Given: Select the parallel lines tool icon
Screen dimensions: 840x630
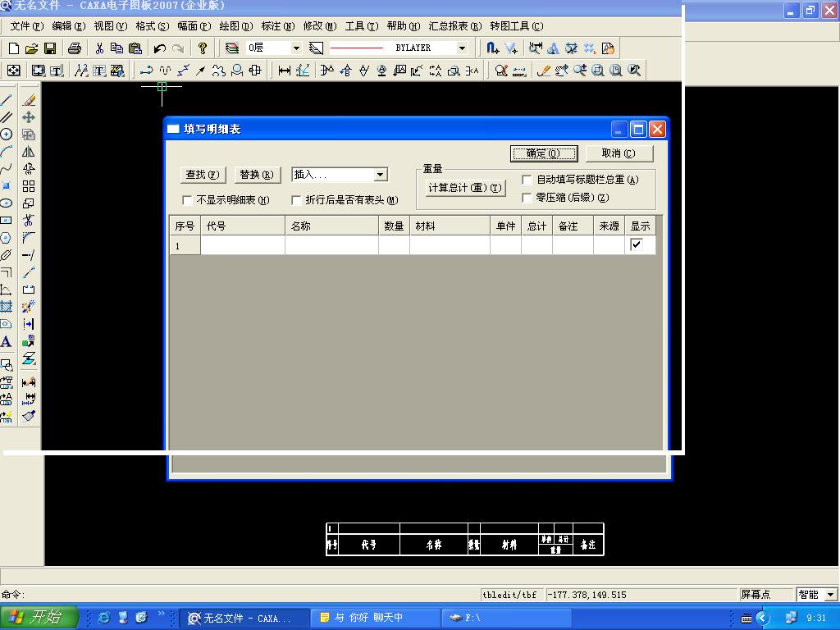Looking at the screenshot, I should [7, 117].
